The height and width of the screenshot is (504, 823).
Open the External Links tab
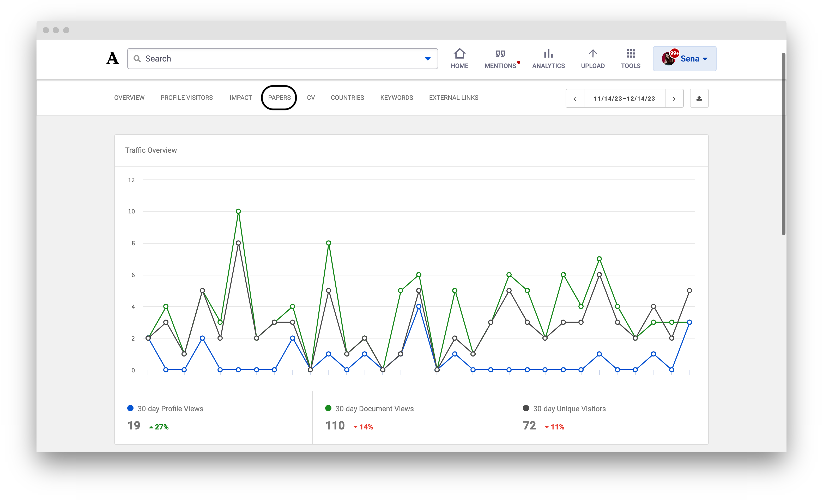pos(453,97)
